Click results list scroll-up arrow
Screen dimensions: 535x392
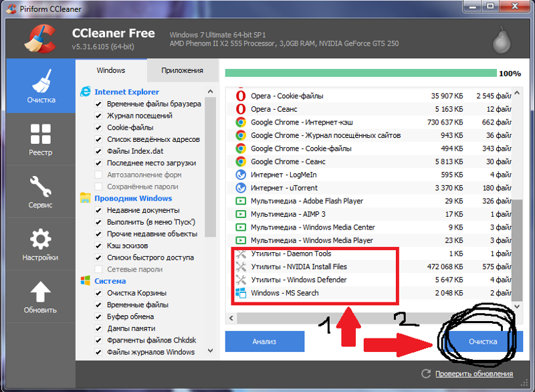click(x=517, y=93)
